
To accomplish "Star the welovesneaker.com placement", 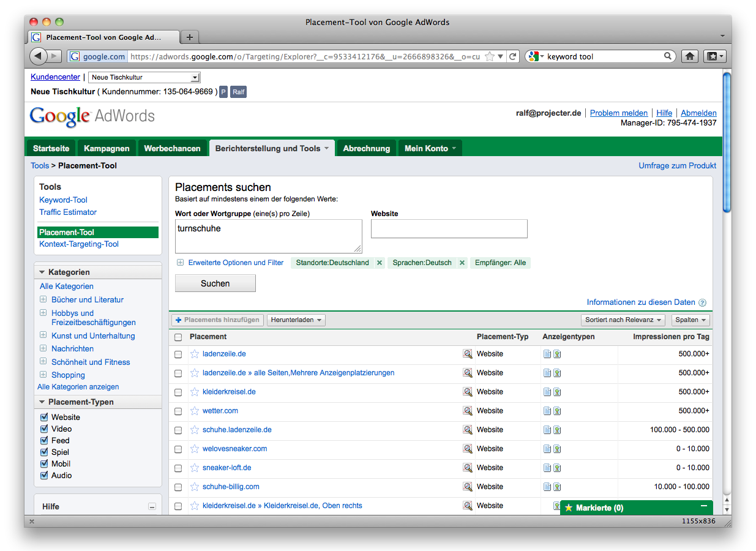I will coord(195,449).
